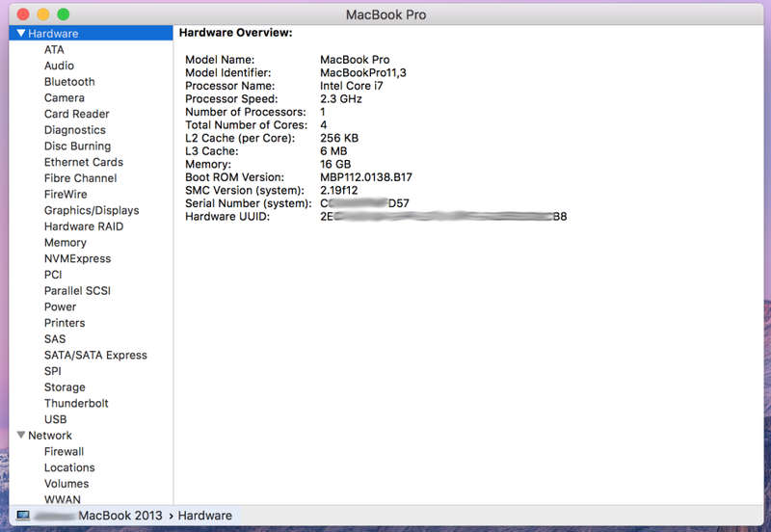Viewport: 771px width, 532px height.
Task: Select Printers in the sidebar
Action: [65, 323]
